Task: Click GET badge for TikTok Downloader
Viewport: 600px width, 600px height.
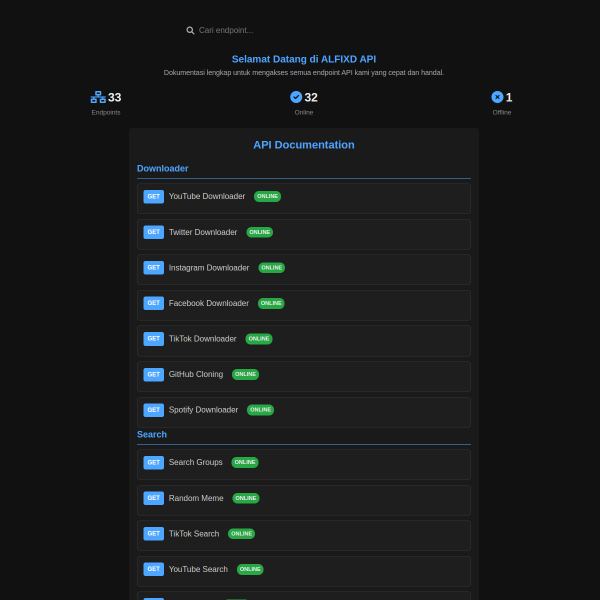Action: click(x=153, y=339)
